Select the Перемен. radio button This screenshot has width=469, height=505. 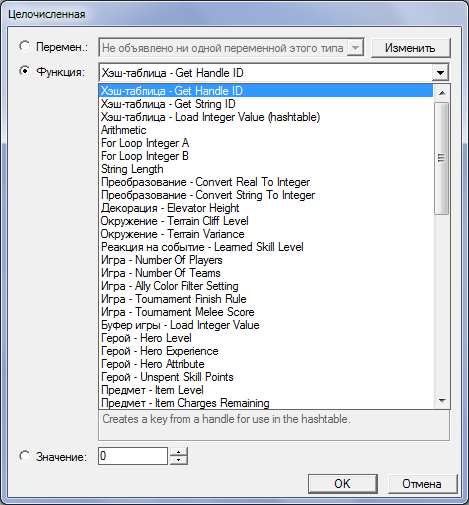25,46
